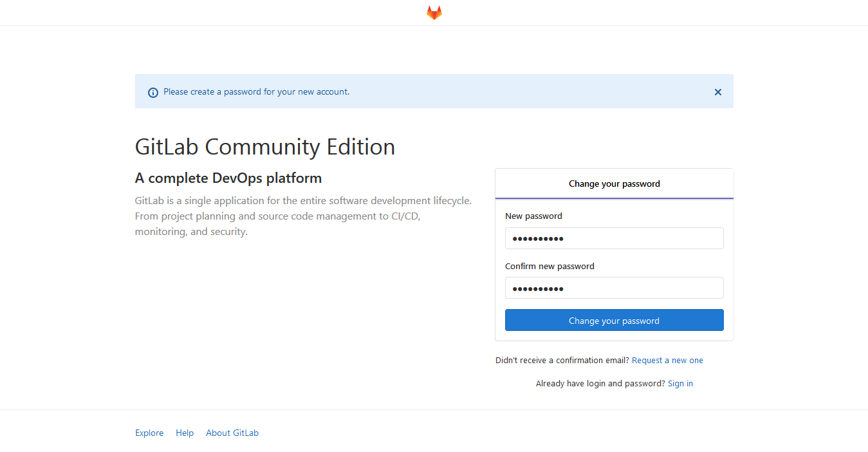Screen dimensions: 868x452
Task: Select the Change your password form tab
Action: coord(614,184)
